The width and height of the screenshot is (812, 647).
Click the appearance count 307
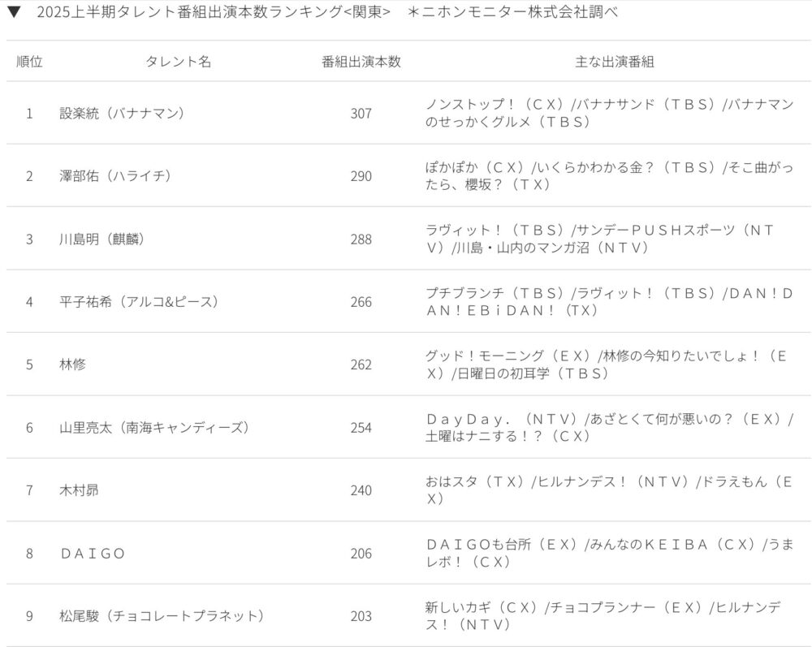click(361, 114)
